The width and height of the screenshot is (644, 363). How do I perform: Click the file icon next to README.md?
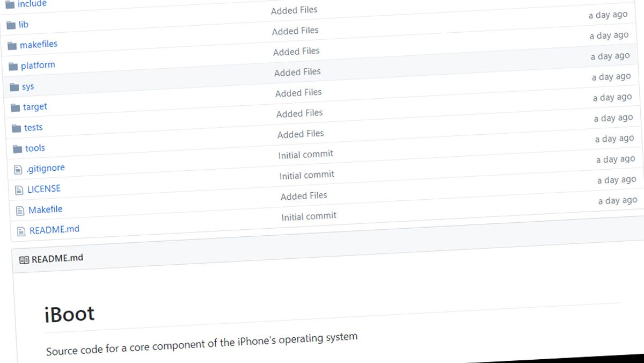point(20,229)
